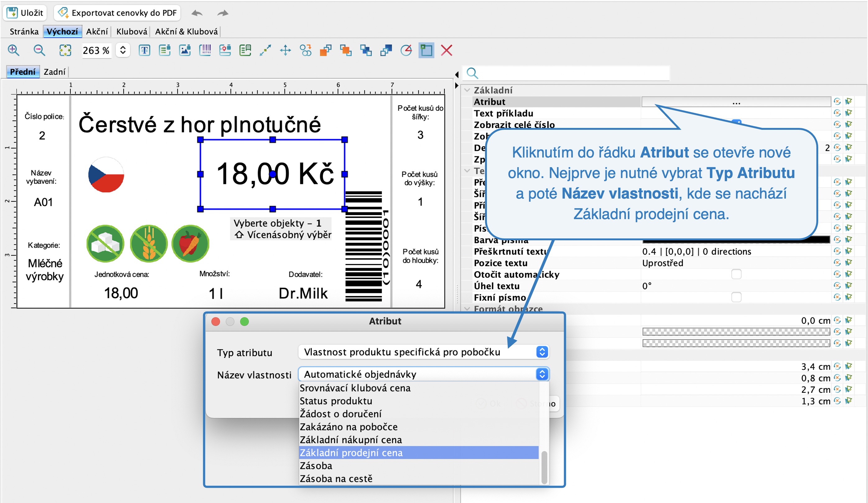The image size is (868, 503).
Task: Select the Czech flag image on the label
Action: click(x=106, y=175)
